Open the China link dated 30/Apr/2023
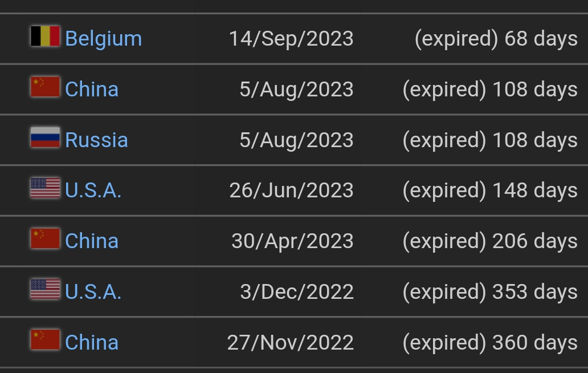This screenshot has height=373, width=588. pos(92,241)
